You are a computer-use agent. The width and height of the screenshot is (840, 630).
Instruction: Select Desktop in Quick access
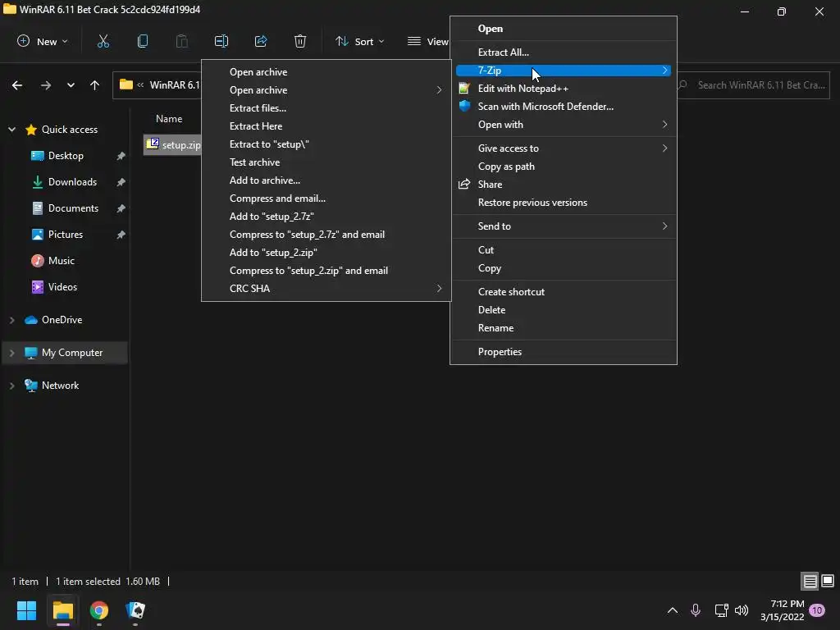coord(66,156)
